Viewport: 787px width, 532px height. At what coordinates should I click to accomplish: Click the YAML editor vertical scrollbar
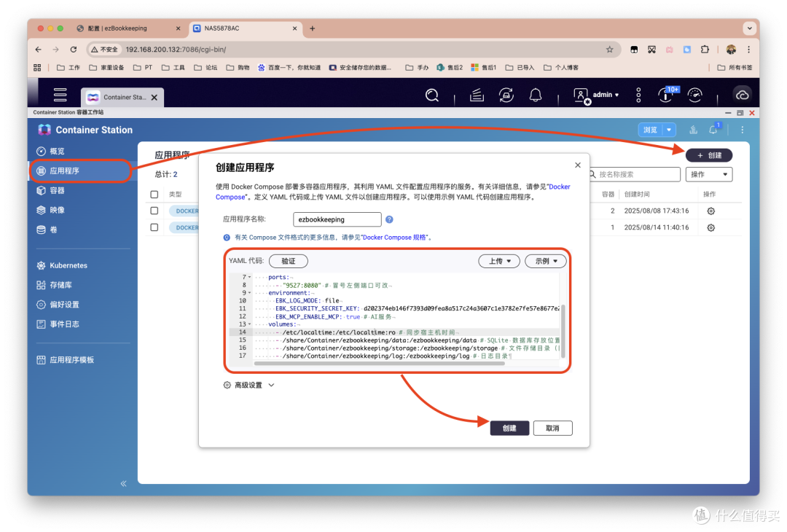pos(563,331)
